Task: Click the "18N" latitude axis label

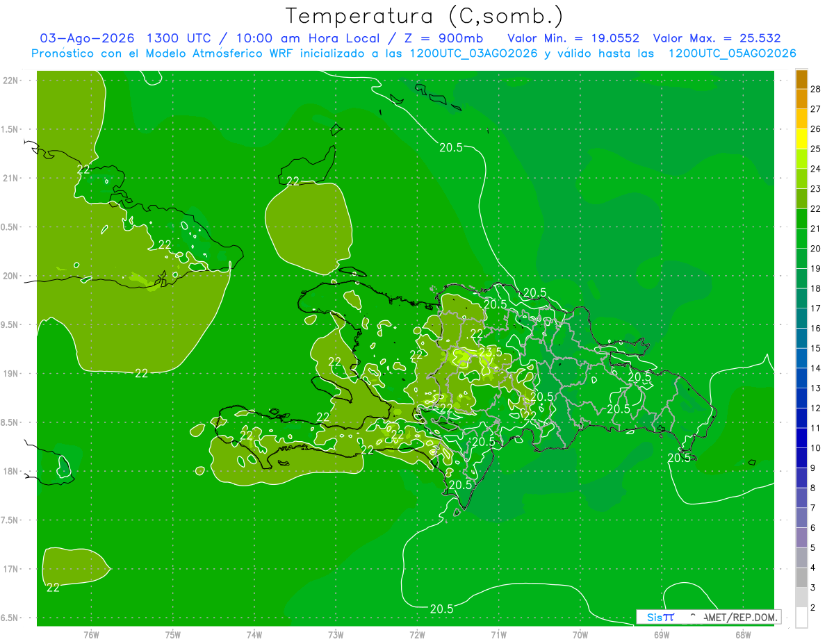Action: point(10,471)
